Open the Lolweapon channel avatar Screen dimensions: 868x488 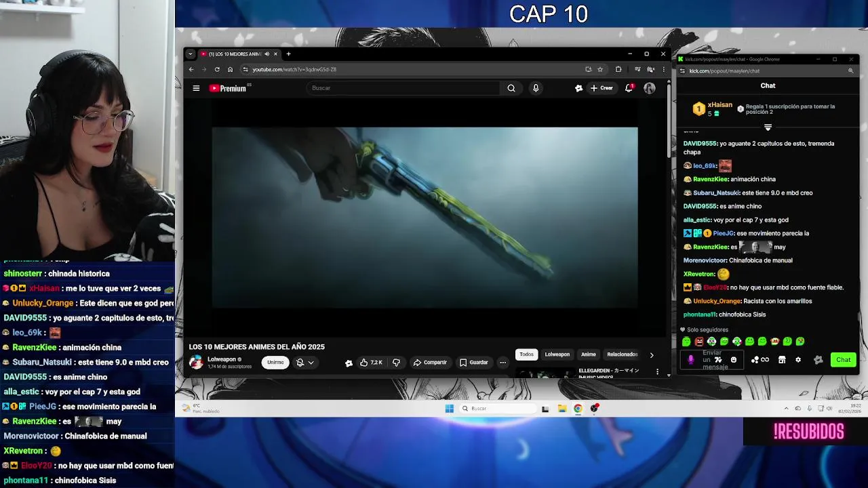tap(196, 363)
